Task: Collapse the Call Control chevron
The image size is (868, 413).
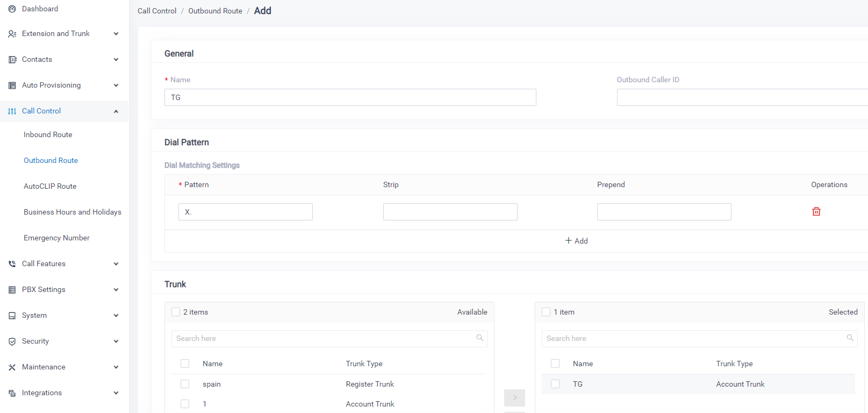Action: [116, 111]
